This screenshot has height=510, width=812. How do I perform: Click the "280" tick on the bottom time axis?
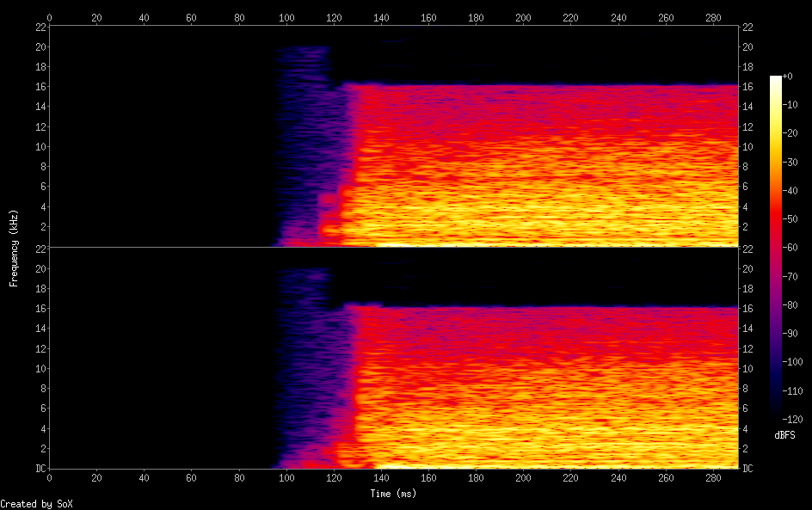(715, 477)
